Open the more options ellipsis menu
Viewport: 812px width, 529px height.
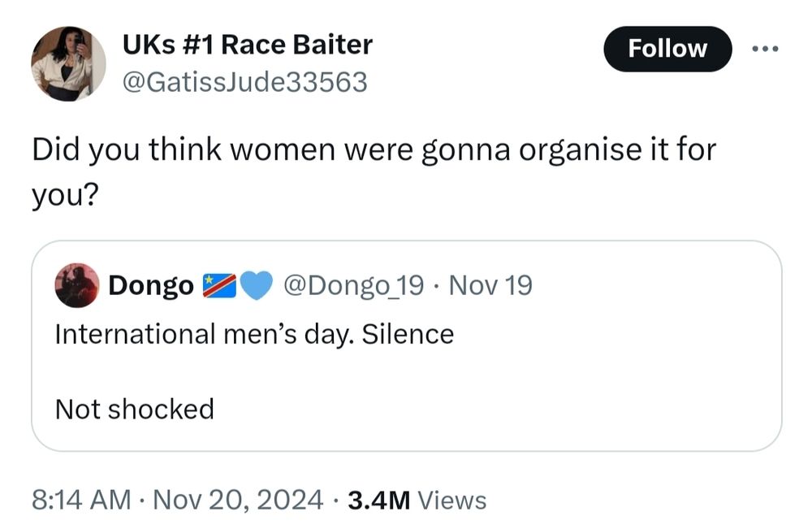[764, 49]
